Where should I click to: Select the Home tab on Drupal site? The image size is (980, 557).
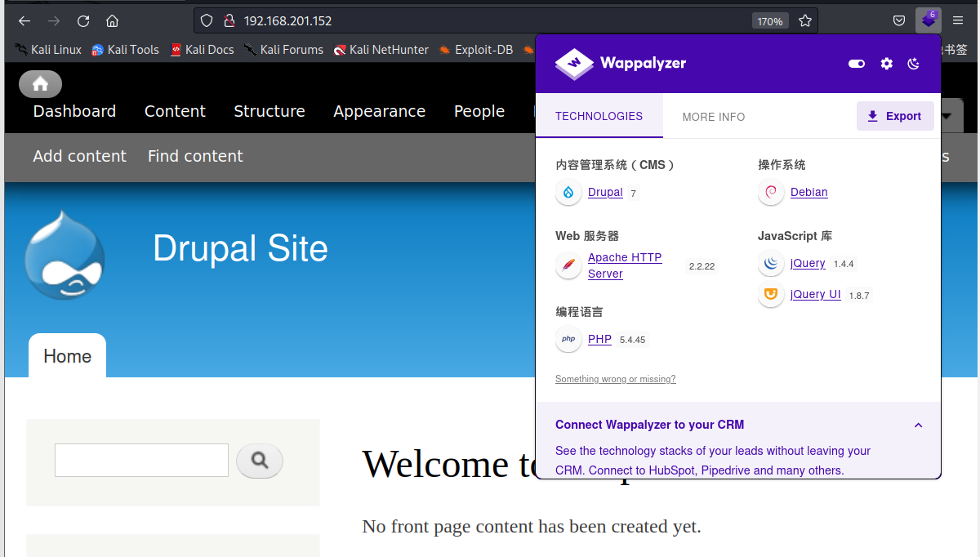pos(67,356)
